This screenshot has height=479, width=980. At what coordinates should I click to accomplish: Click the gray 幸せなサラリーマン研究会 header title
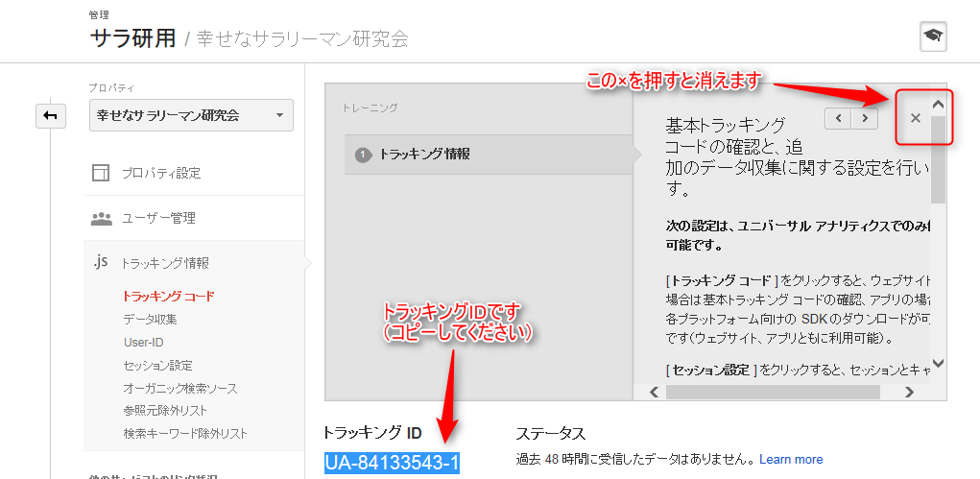pos(302,39)
